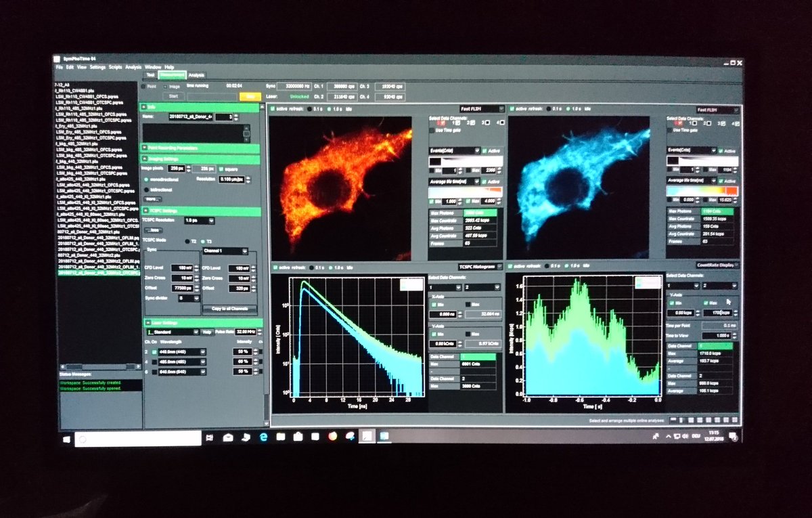Open Average life time dropdown in left panel
The height and width of the screenshot is (518, 812).
[x=455, y=181]
